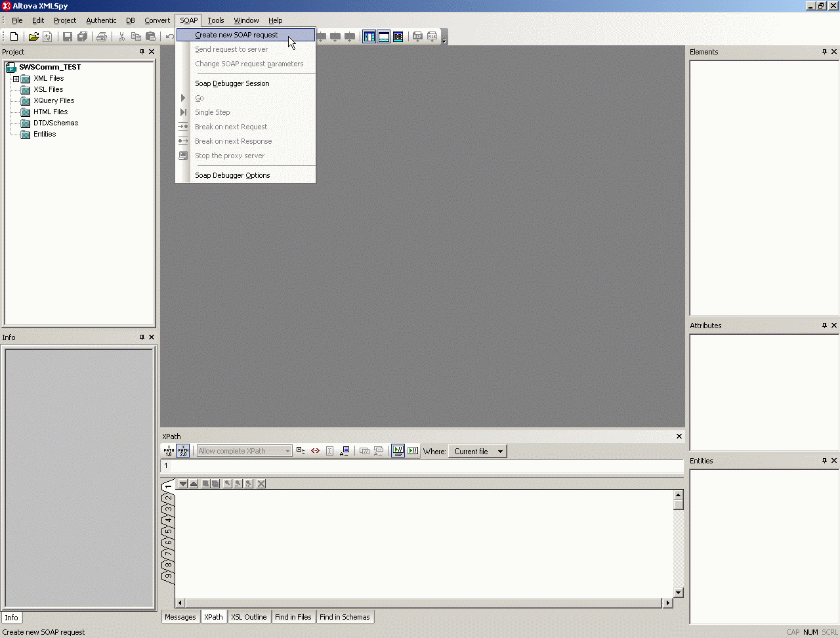The width and height of the screenshot is (840, 638).
Task: Select the XSL Files folder
Action: click(49, 89)
